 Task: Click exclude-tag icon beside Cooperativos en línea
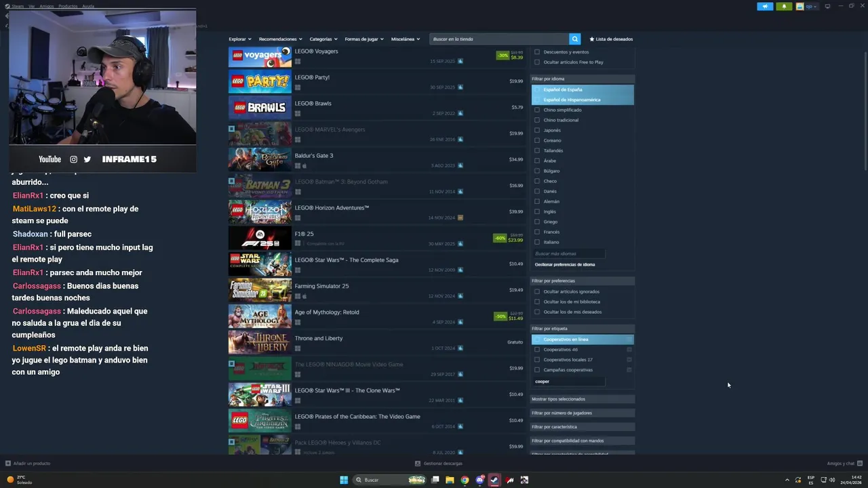tap(629, 340)
